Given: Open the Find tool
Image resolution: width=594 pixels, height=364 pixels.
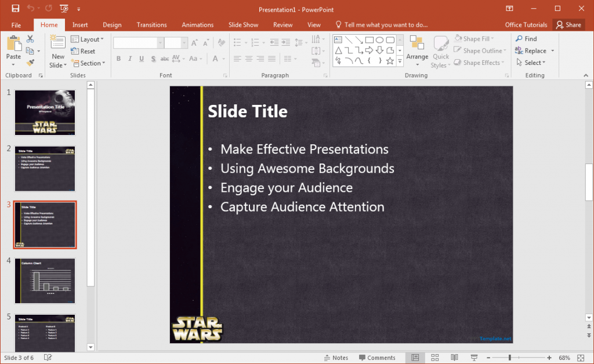Looking at the screenshot, I should point(528,38).
